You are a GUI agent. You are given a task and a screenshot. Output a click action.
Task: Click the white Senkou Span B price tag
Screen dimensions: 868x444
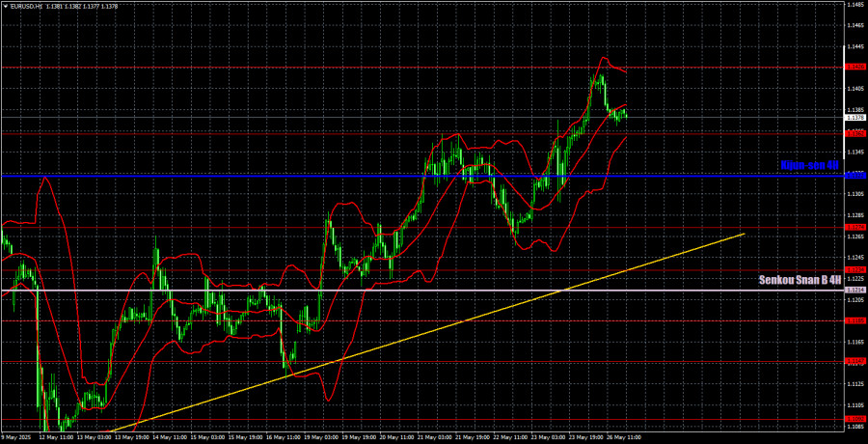[854, 290]
